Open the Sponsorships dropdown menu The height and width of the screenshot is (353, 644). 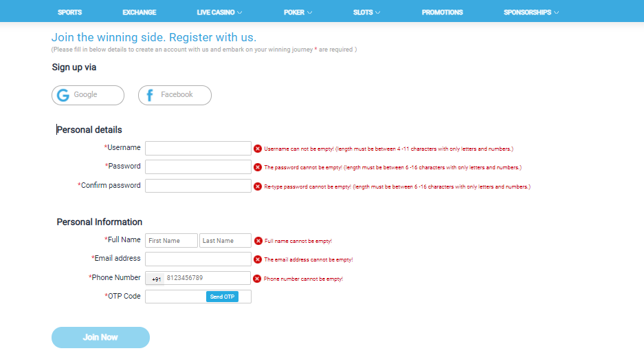(x=531, y=12)
